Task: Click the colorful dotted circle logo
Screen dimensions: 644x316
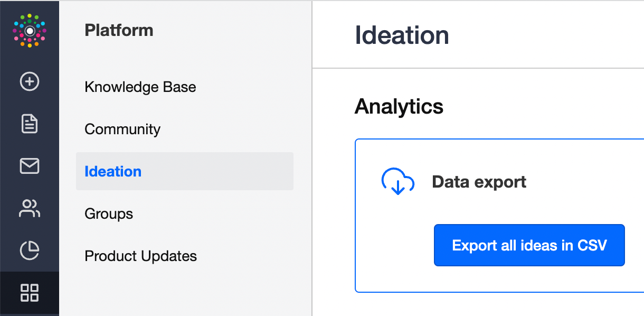Action: tap(30, 31)
